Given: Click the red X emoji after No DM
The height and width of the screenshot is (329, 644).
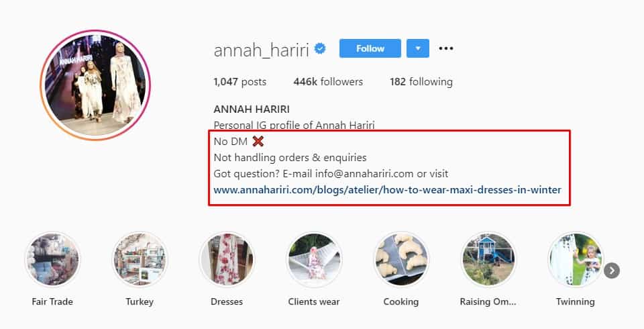Looking at the screenshot, I should tap(258, 142).
